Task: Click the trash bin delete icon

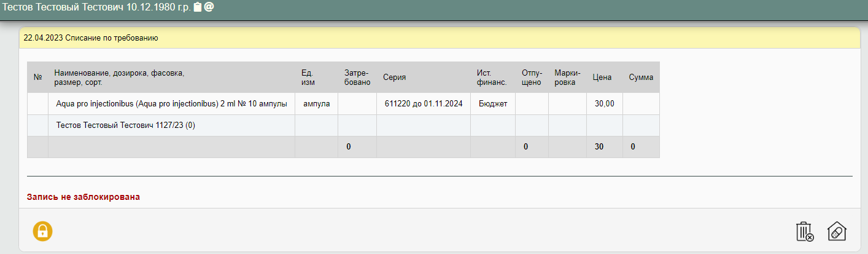Action: [x=804, y=231]
